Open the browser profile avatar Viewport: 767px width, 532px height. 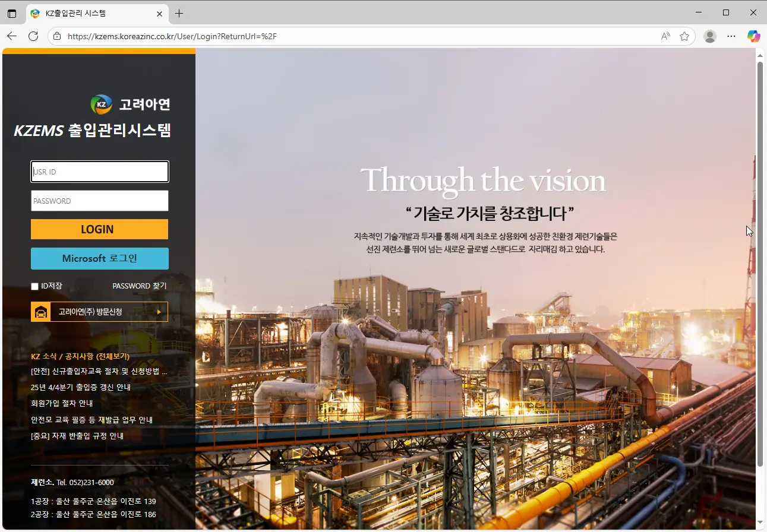[709, 36]
